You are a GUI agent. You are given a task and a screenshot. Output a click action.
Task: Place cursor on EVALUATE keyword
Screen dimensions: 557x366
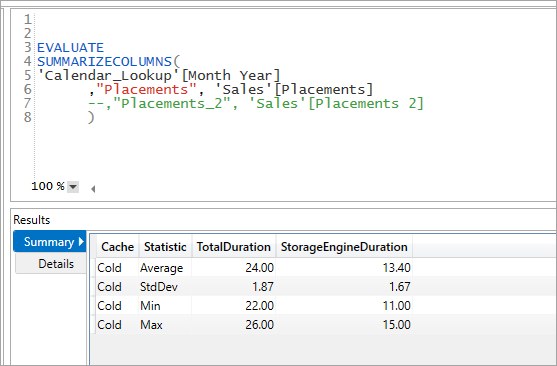tap(70, 48)
